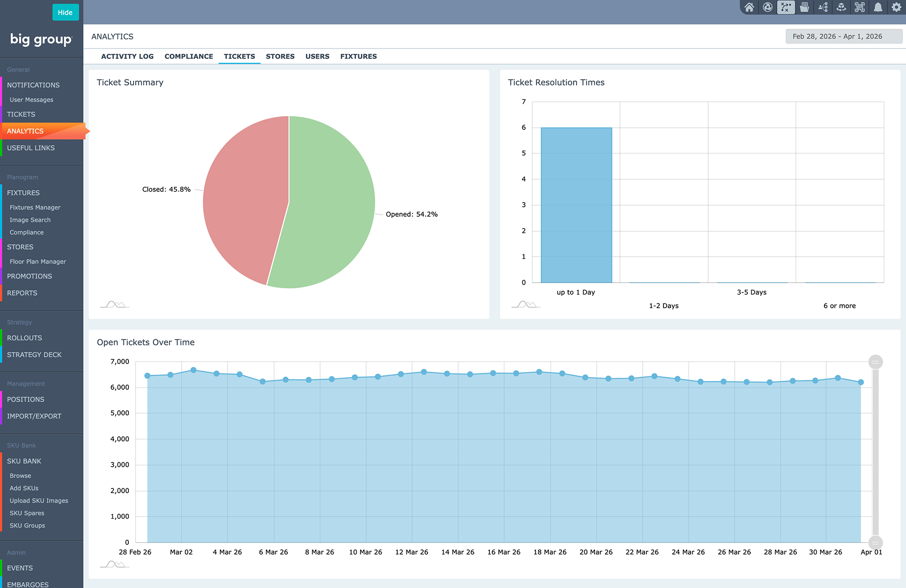Select the strategy arrows icon
The width and height of the screenshot is (906, 588).
786,7
